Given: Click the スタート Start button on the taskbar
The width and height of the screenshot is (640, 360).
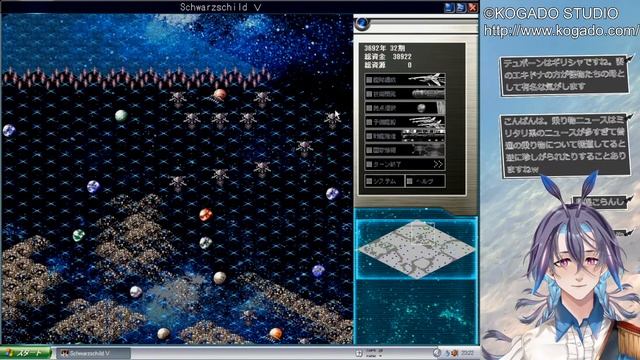Looking at the screenshot, I should click(25, 353).
